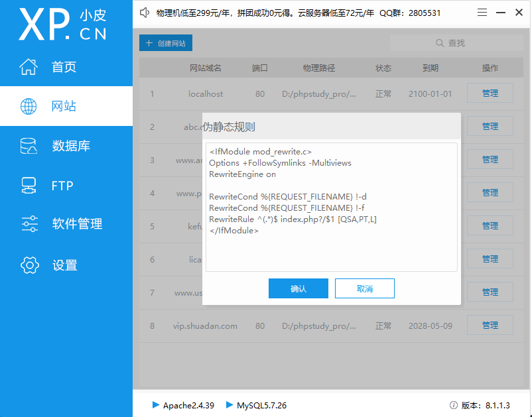Open 管理 dropdown in row 5
This screenshot has height=417, width=532.
[x=490, y=226]
